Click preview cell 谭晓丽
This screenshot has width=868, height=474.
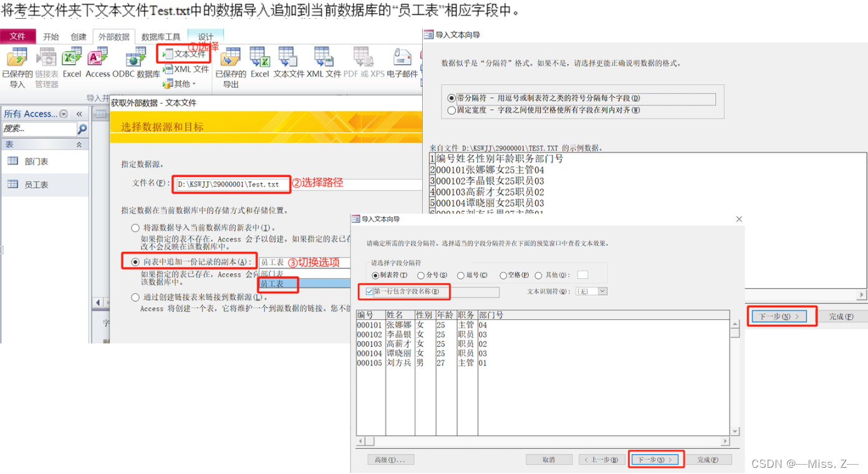coord(399,353)
